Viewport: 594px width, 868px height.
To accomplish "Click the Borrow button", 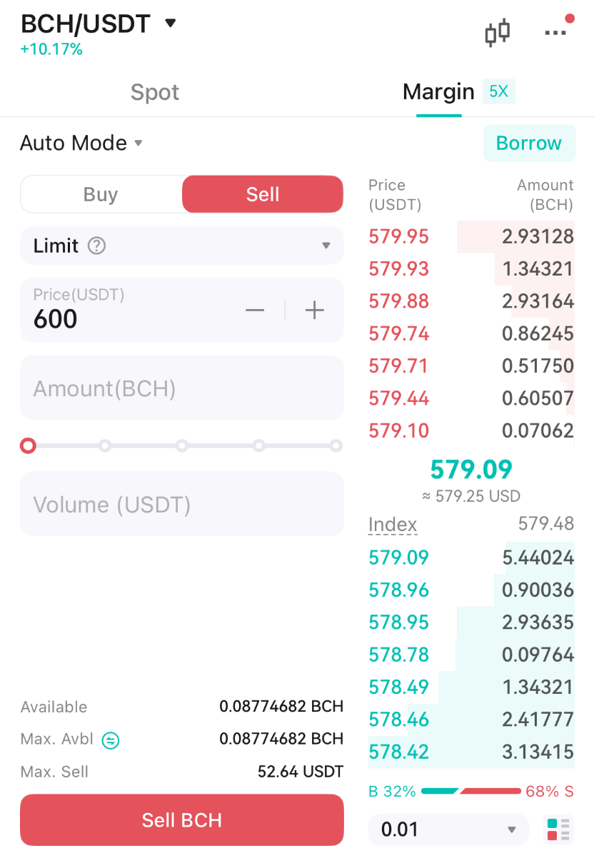I will (529, 143).
